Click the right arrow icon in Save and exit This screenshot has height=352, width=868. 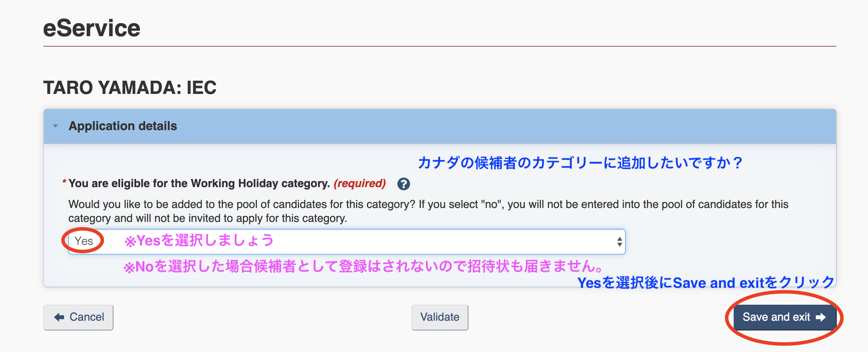pyautogui.click(x=821, y=317)
